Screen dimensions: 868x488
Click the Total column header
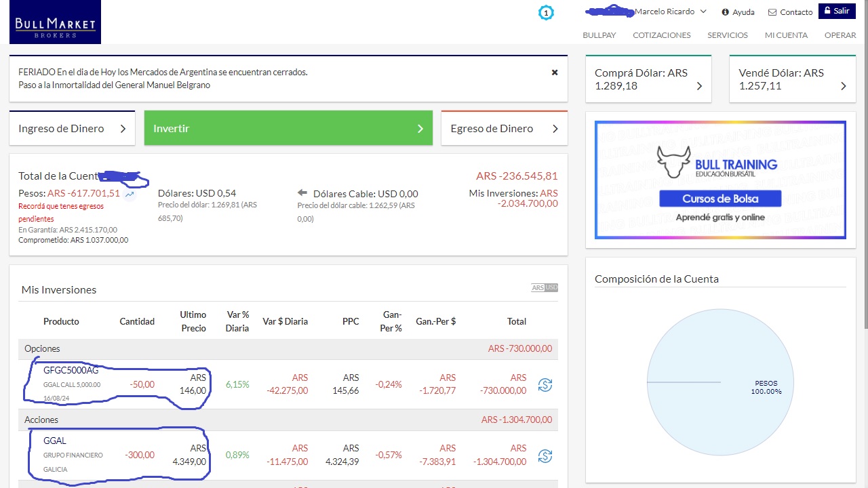pos(517,321)
